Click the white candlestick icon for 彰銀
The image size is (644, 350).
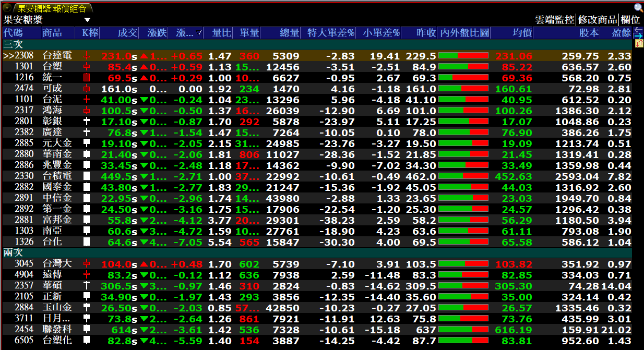coord(87,122)
